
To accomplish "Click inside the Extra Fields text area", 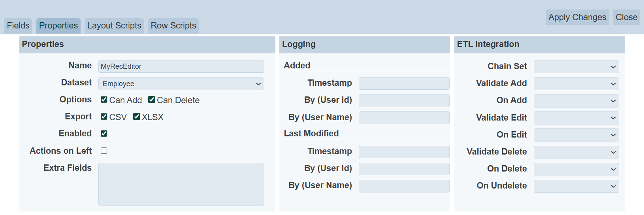I will pos(181,184).
